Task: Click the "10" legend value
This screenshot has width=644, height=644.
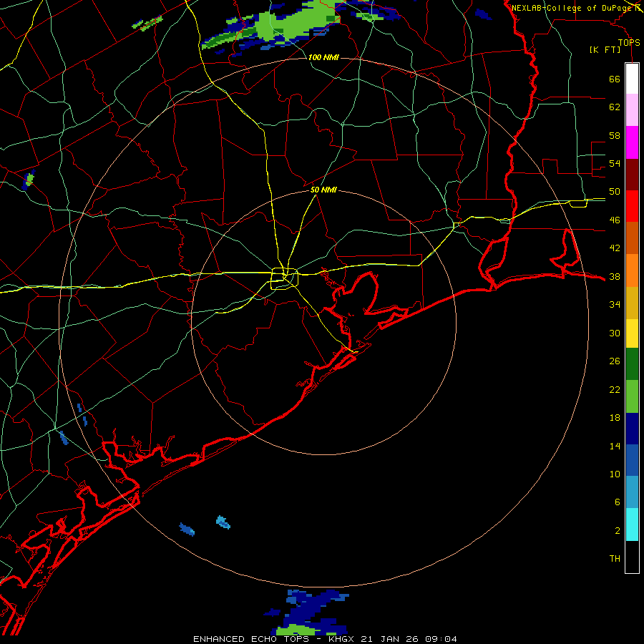Action: [x=615, y=474]
